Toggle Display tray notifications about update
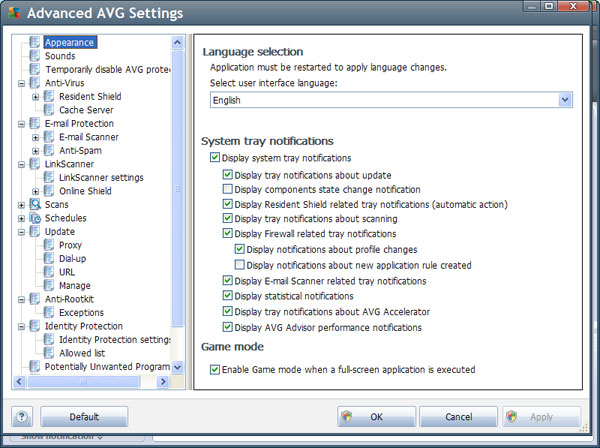 (x=227, y=175)
